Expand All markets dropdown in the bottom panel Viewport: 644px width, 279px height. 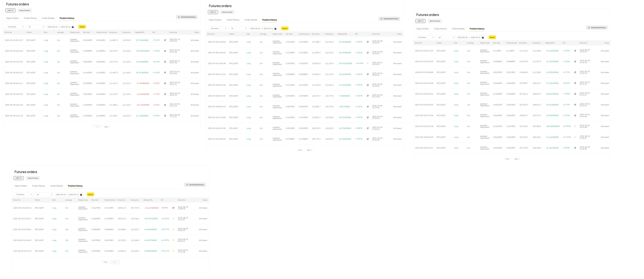(x=24, y=194)
